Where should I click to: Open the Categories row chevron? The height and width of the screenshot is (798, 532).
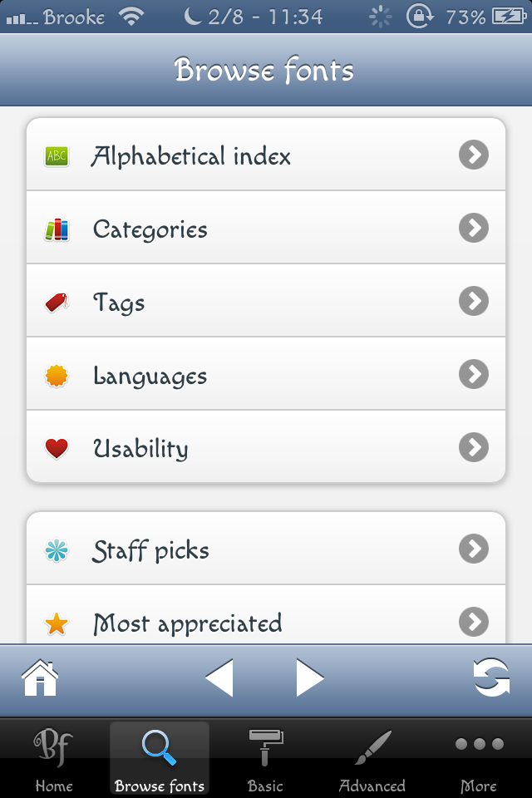click(x=474, y=228)
